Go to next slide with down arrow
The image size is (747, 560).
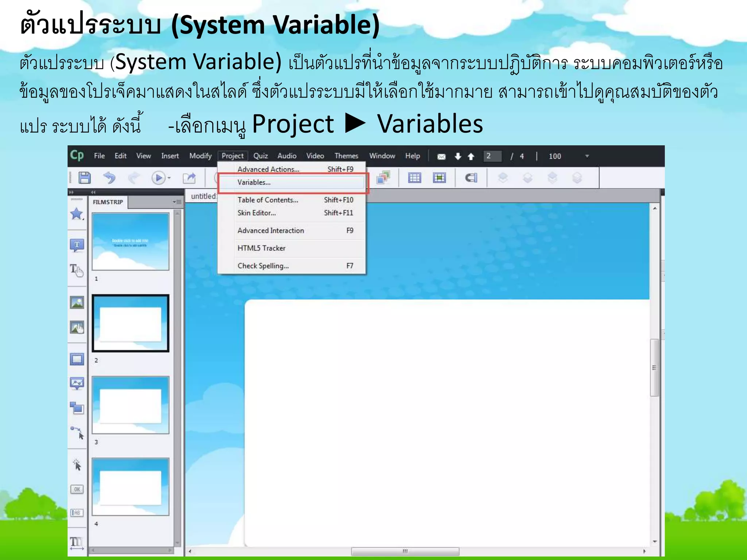[x=458, y=156]
